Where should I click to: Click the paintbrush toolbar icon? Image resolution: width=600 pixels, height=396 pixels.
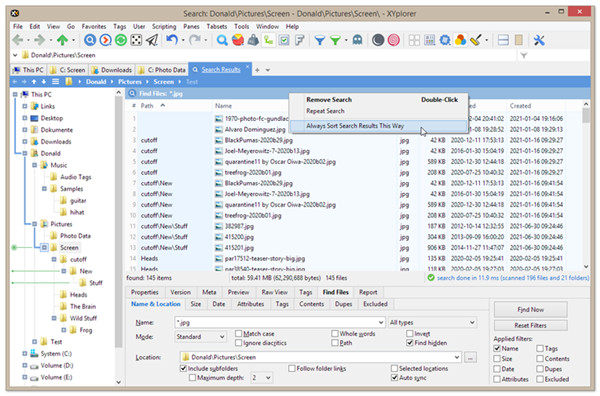(476, 40)
